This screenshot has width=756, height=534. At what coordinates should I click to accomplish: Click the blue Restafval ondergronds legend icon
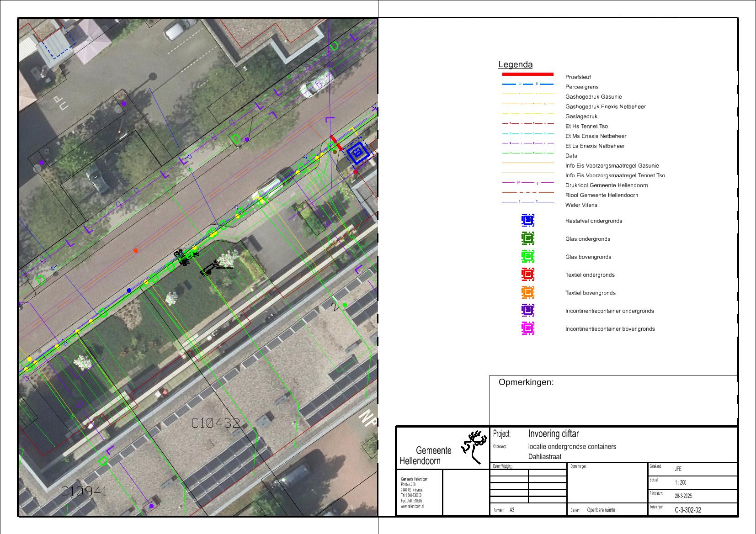tap(528, 221)
